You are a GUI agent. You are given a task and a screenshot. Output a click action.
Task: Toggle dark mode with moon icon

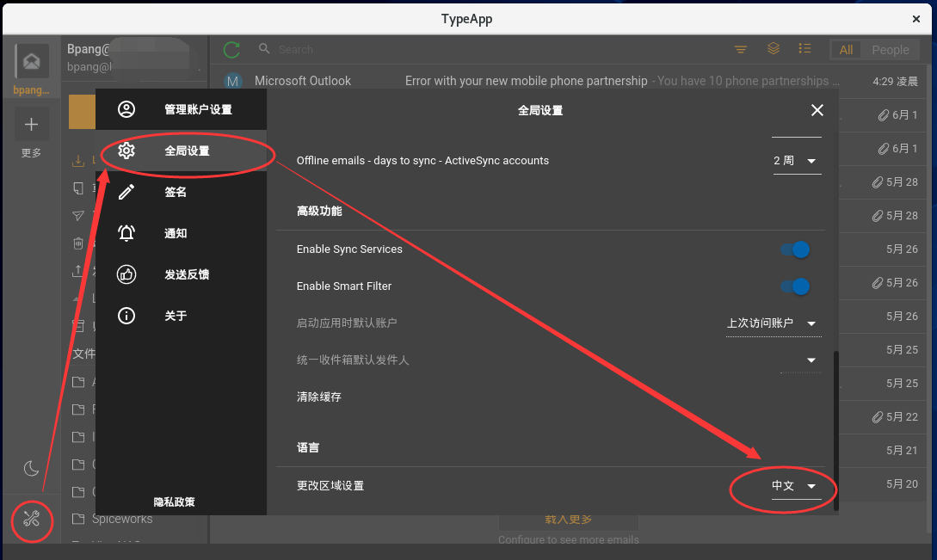point(31,468)
